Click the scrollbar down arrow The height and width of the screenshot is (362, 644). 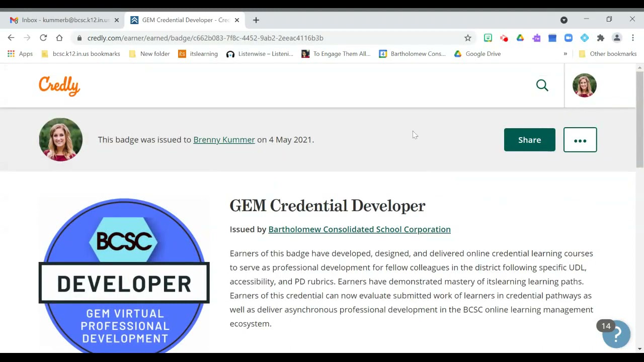point(640,348)
